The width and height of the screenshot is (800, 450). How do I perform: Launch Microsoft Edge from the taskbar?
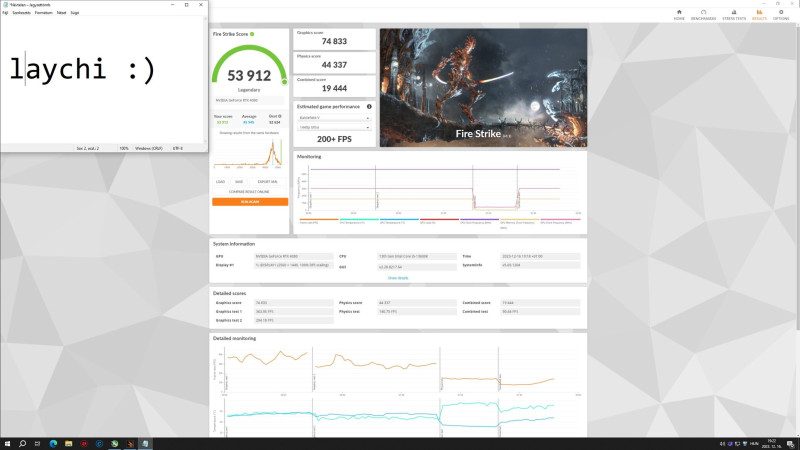(x=53, y=444)
